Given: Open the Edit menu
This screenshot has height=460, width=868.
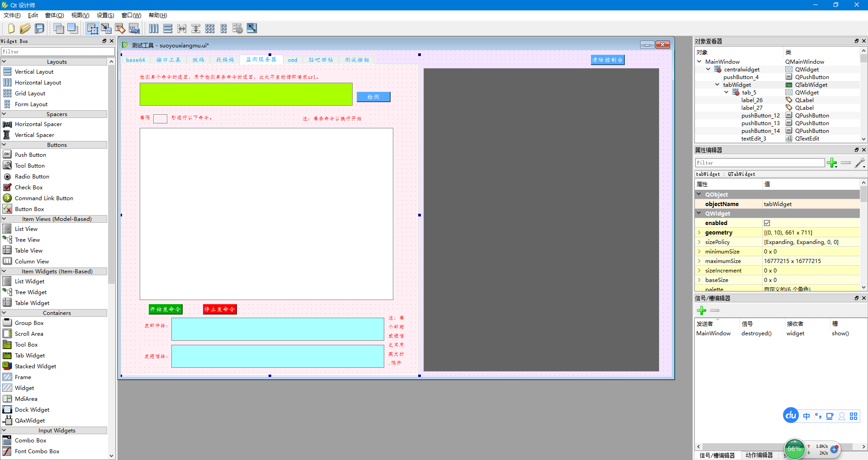Looking at the screenshot, I should tap(33, 15).
